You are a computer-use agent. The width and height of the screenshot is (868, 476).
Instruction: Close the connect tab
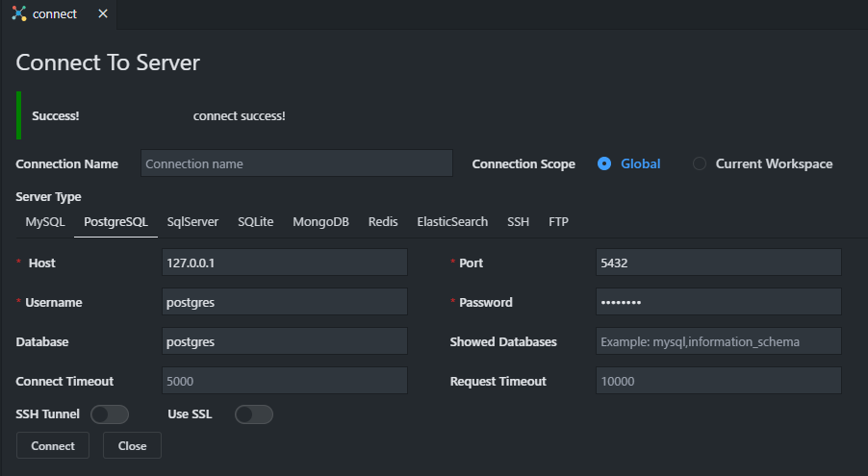coord(103,14)
